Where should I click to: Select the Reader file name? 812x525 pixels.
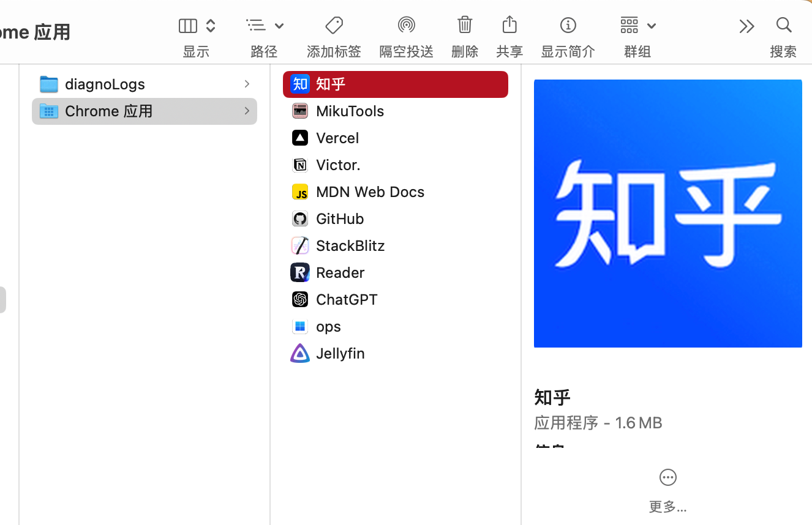point(340,272)
